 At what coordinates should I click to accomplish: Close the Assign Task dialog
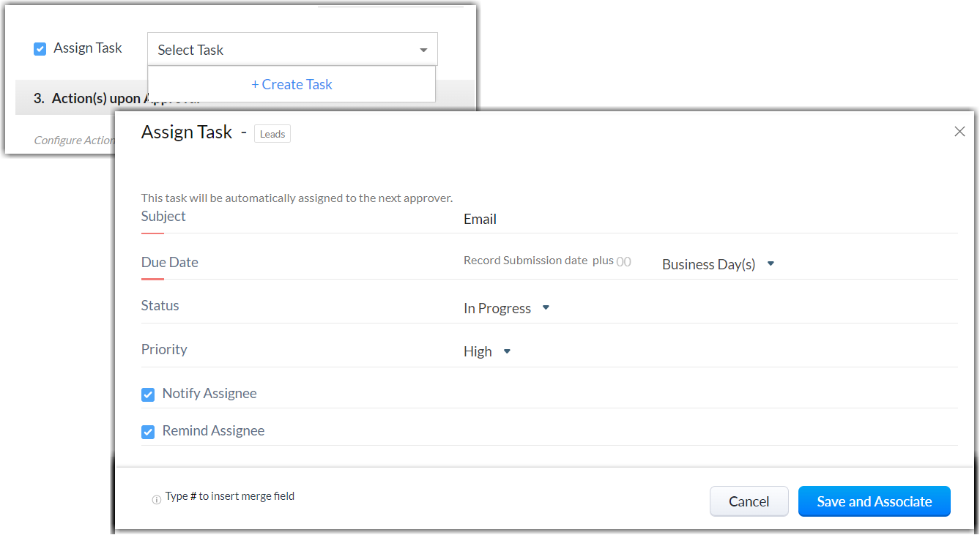click(959, 132)
